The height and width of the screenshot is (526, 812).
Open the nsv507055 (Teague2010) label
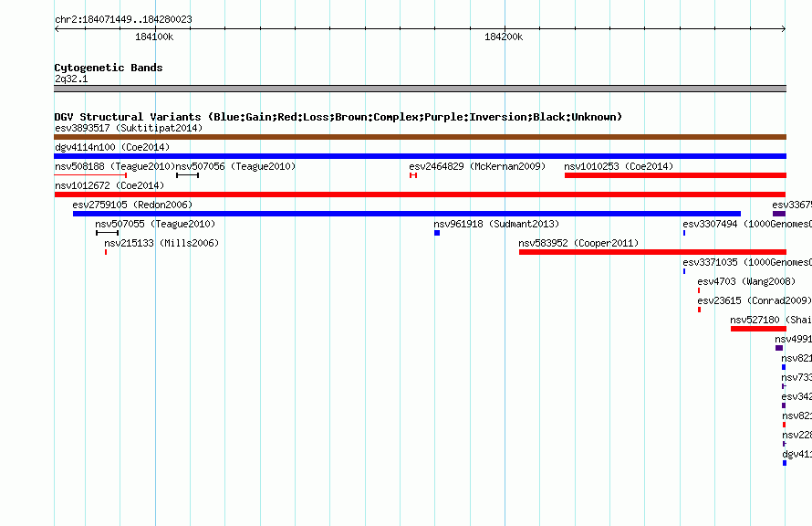point(155,224)
